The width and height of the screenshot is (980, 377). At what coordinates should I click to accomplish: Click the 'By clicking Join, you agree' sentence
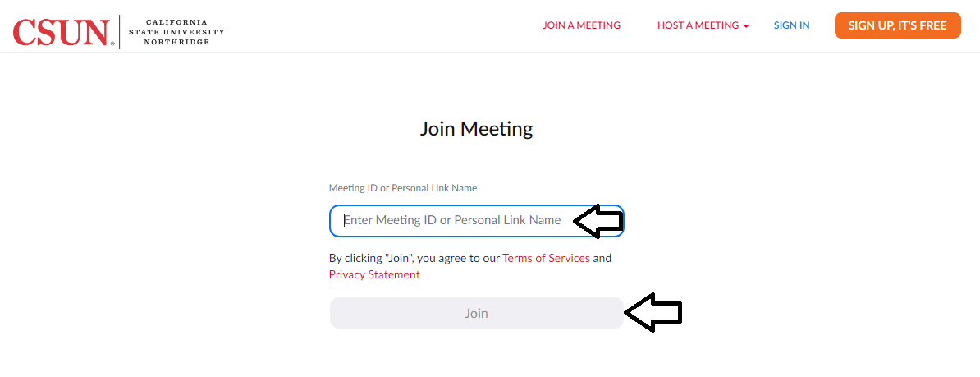(470, 266)
